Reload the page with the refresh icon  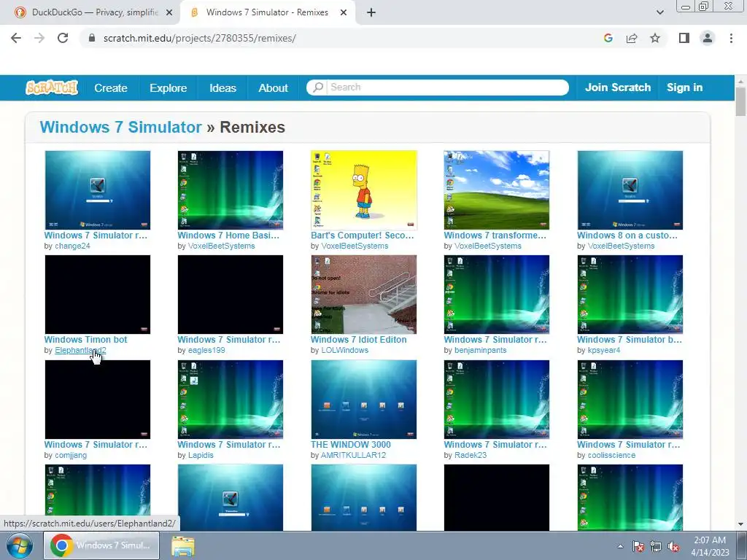63,38
